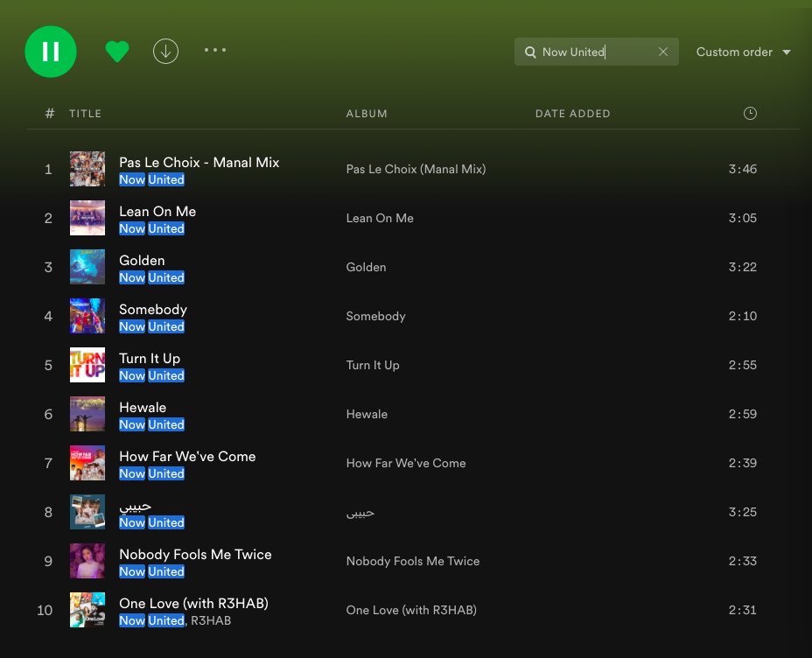This screenshot has width=812, height=658.
Task: Open the Pas Le Choix (Manal Mix) album
Action: point(416,169)
